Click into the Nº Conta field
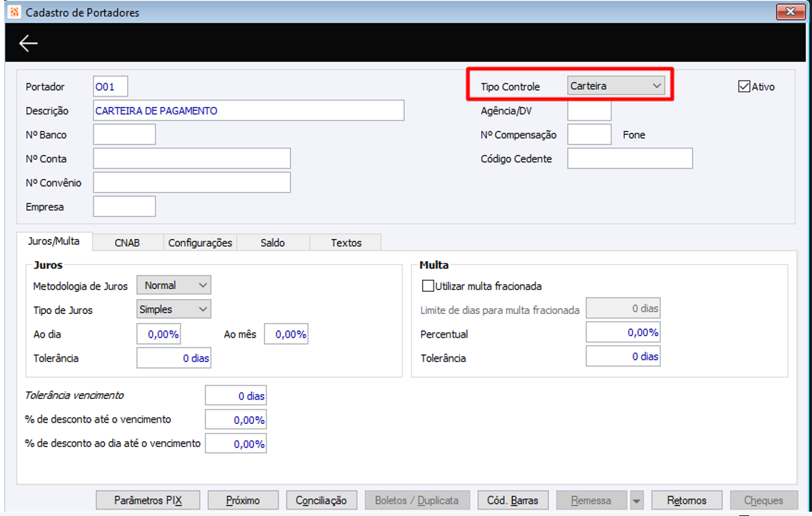The width and height of the screenshot is (812, 516). [191, 158]
